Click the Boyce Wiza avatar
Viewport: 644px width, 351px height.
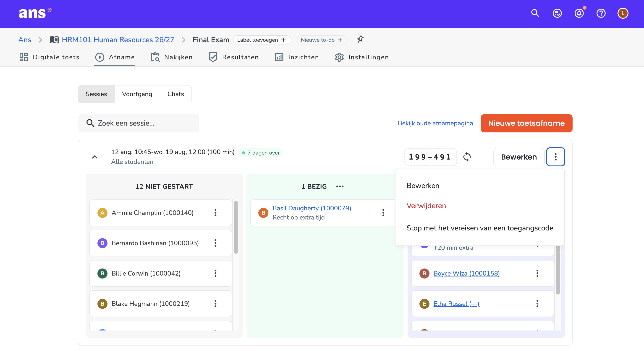(424, 273)
